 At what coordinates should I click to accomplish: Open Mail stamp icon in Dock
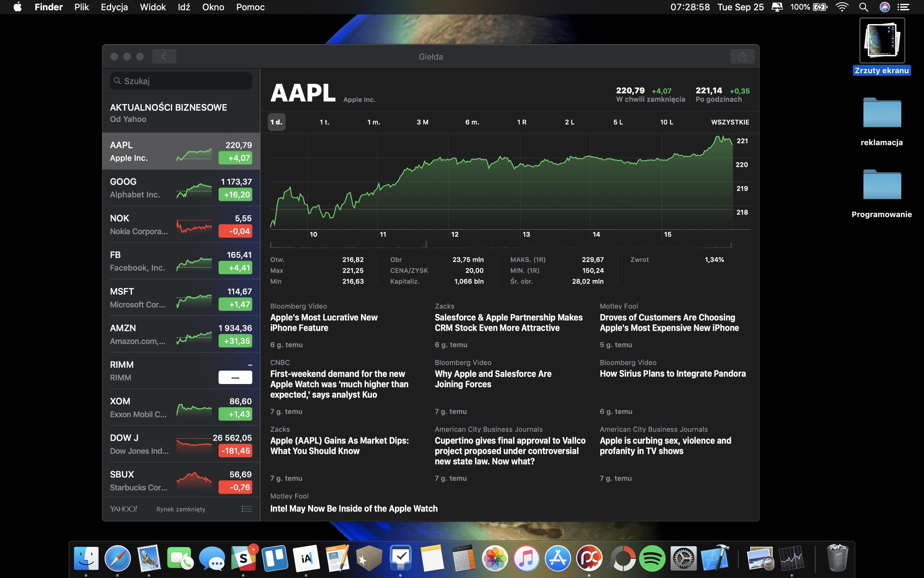tap(149, 558)
